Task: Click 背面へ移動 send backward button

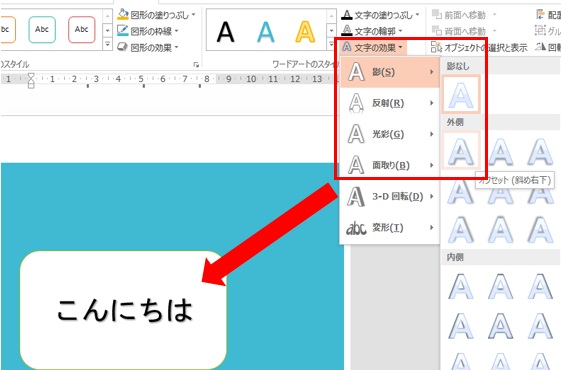Action: [x=459, y=31]
